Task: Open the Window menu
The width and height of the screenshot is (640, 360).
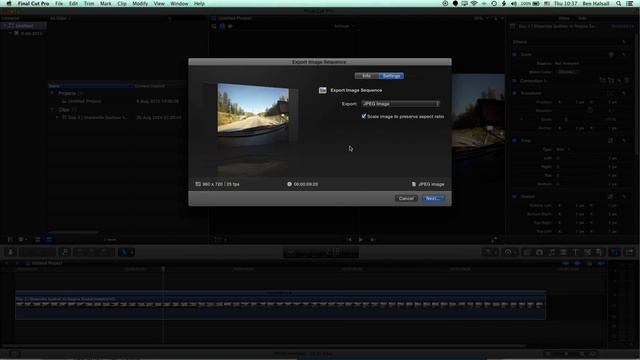Action: [179, 3]
